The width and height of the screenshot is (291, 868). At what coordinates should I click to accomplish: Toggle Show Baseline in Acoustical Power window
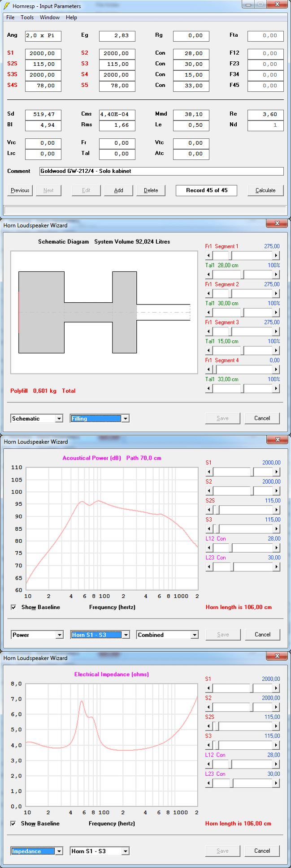click(x=14, y=607)
